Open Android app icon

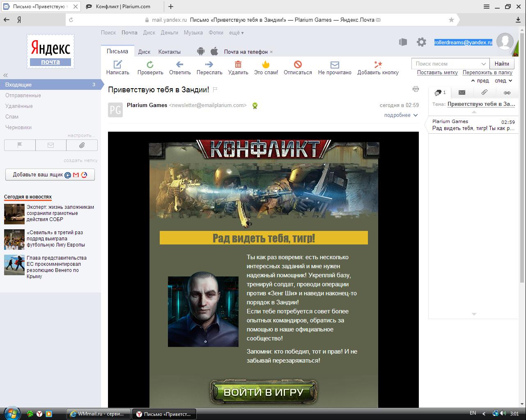pos(201,51)
